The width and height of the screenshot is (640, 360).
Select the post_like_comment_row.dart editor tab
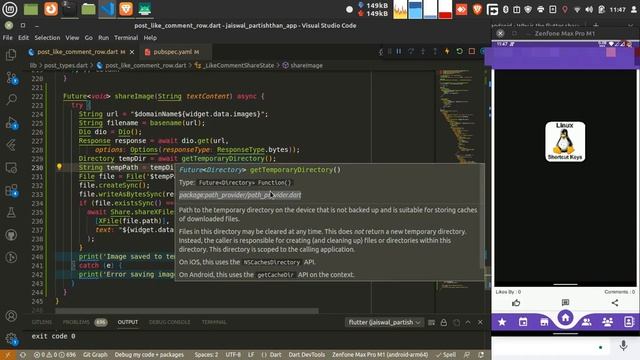coord(77,52)
